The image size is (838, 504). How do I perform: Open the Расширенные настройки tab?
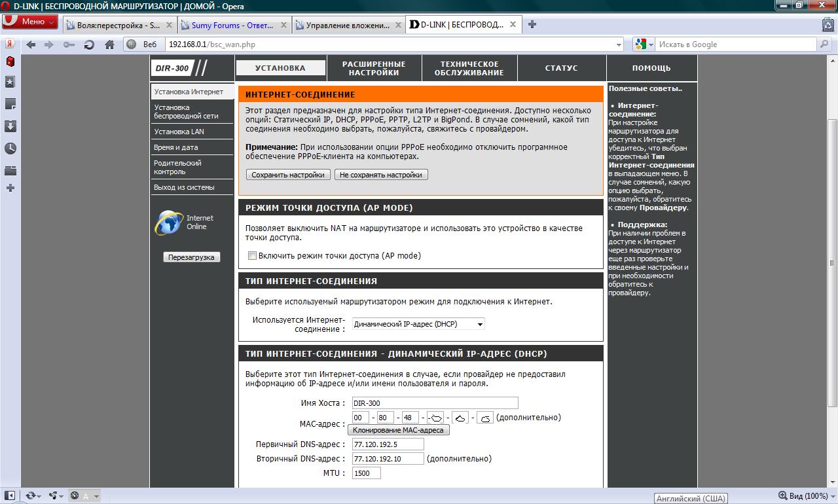(x=374, y=68)
